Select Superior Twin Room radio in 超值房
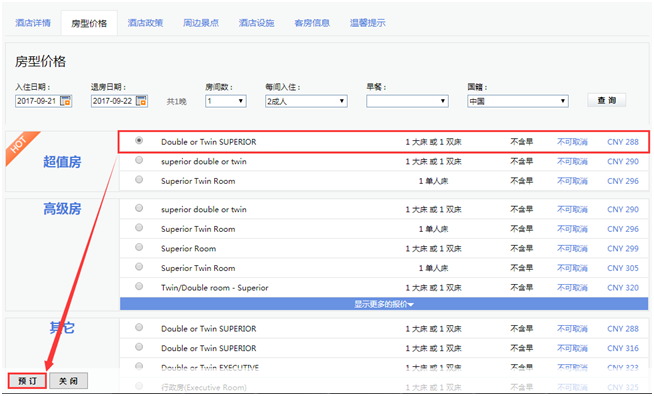654x396 pixels. [139, 180]
